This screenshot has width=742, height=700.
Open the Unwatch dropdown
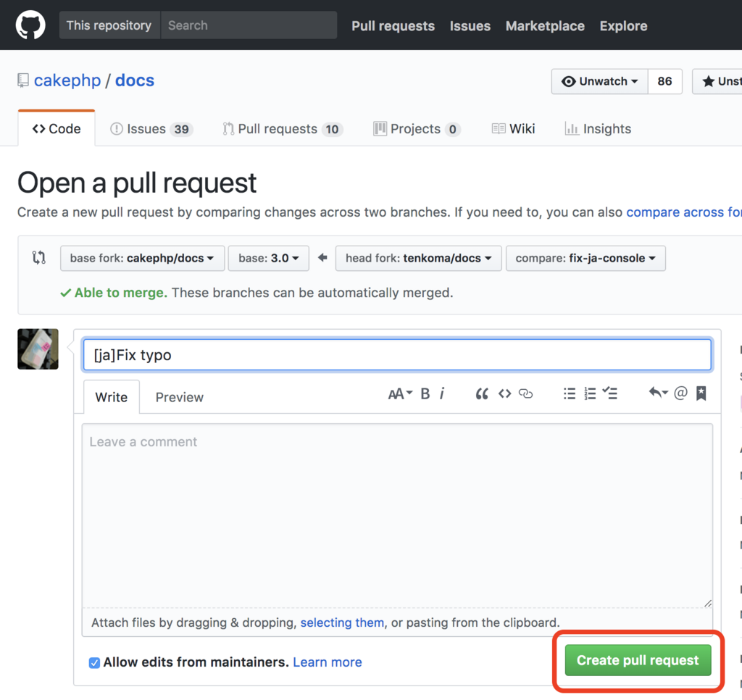[x=599, y=81]
